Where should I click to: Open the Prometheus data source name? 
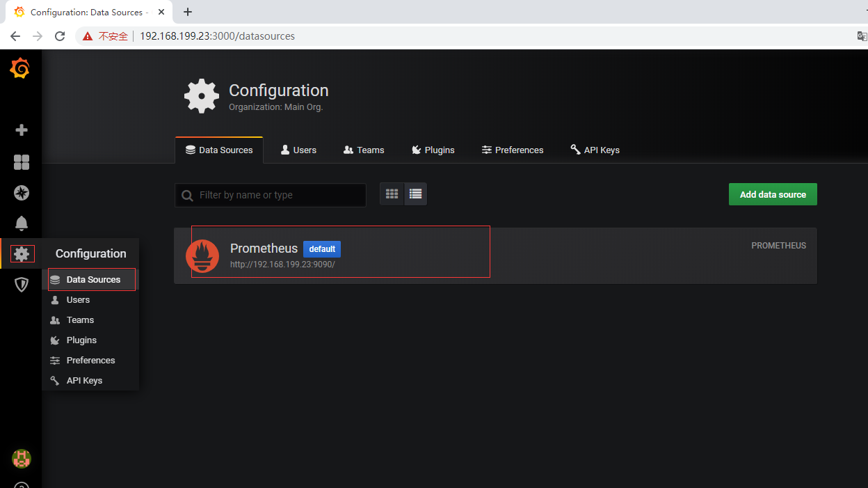264,249
